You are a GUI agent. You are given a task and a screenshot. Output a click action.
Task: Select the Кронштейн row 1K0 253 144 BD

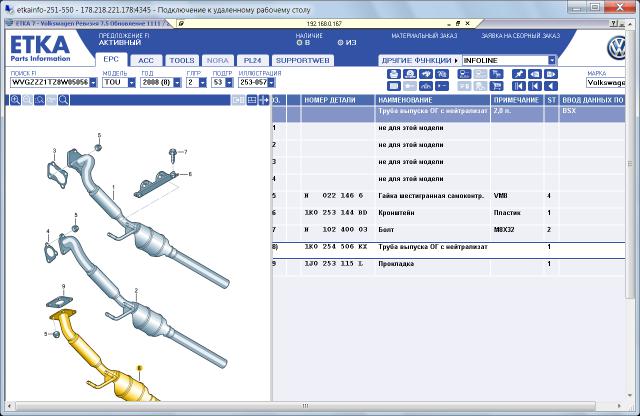[449, 213]
